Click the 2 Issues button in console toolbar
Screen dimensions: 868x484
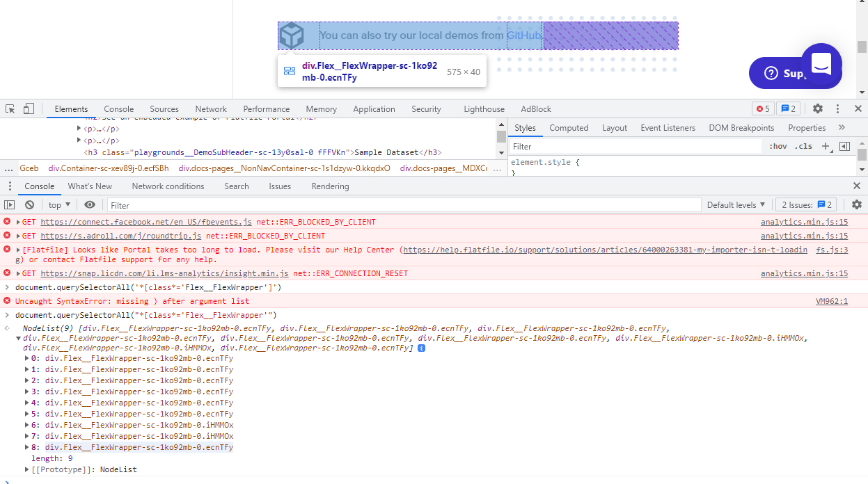pos(806,204)
